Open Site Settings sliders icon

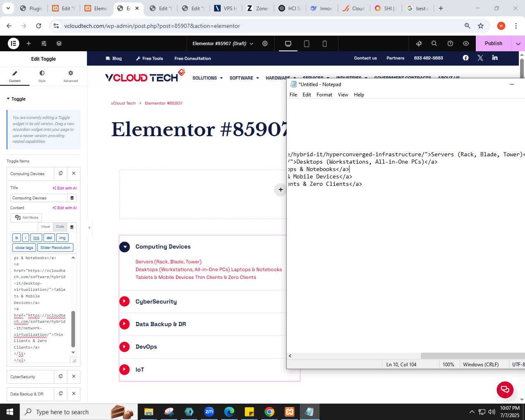click(44, 43)
